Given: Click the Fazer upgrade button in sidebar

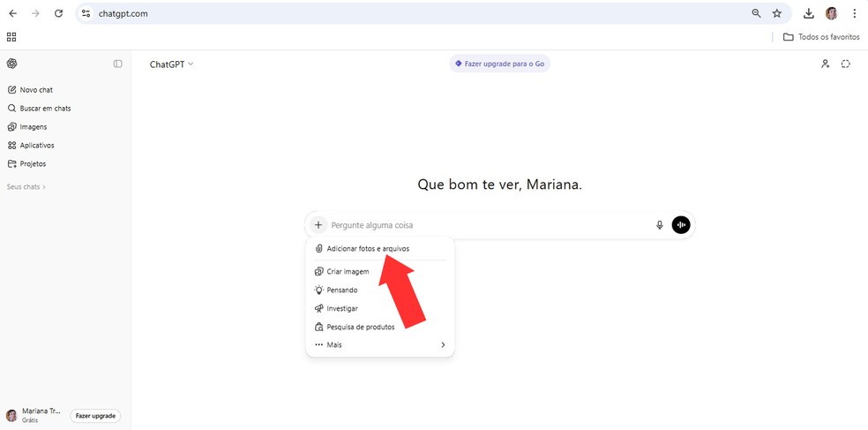Looking at the screenshot, I should tap(96, 416).
